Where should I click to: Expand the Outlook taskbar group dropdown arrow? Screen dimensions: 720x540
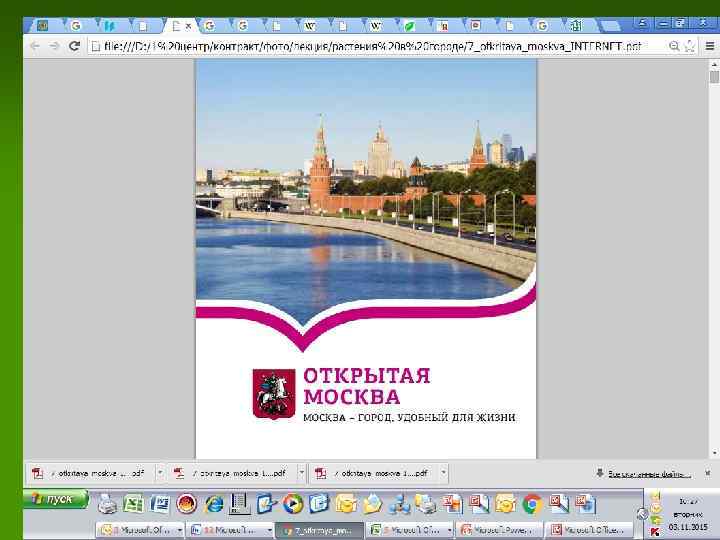point(180,530)
